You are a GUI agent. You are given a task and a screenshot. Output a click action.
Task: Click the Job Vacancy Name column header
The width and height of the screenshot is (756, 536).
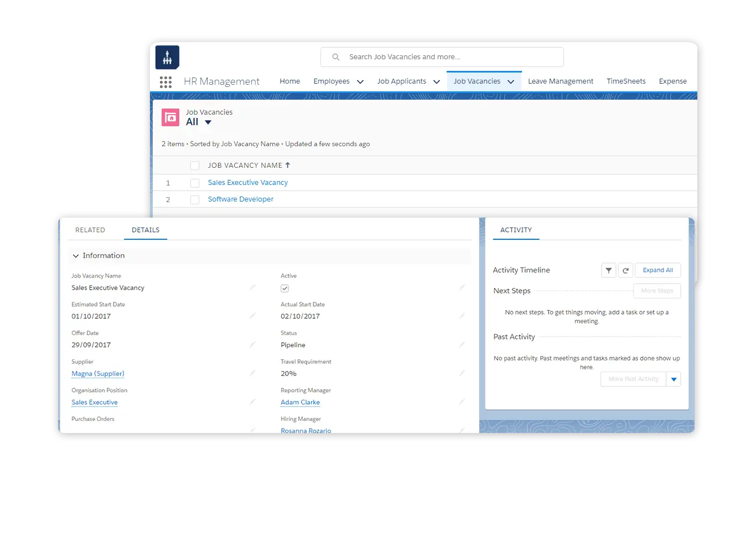[245, 165]
